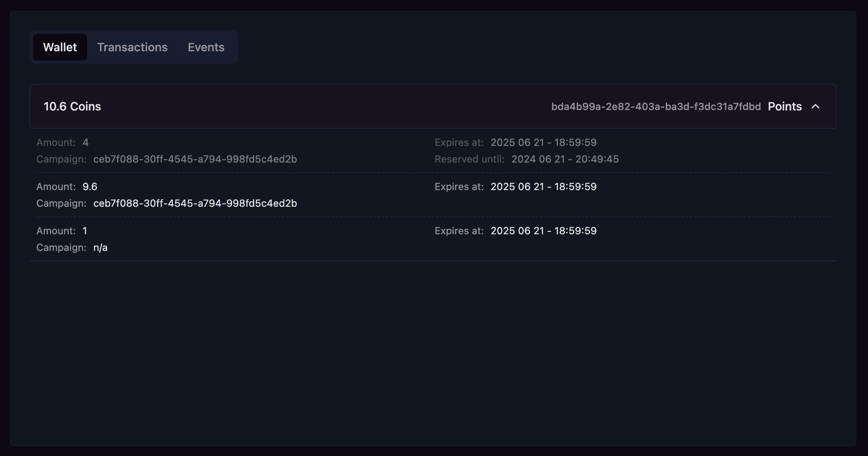Click Expires at date of Amount 4 entry

(x=543, y=143)
